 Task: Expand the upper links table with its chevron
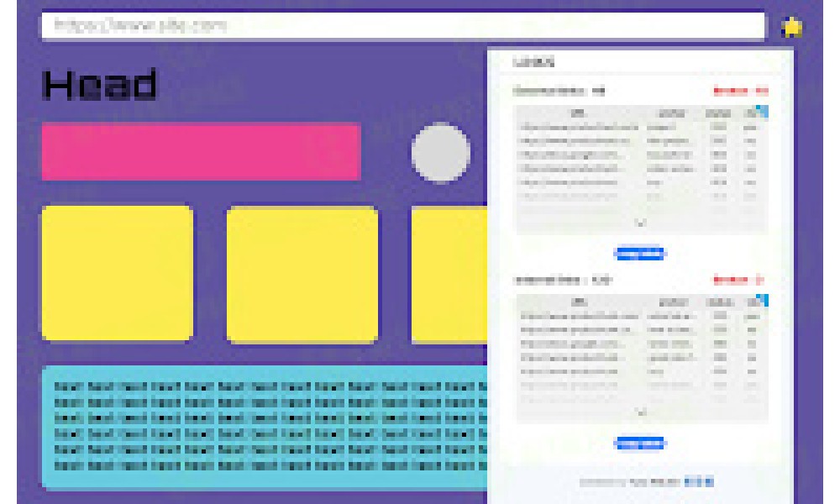pos(641,223)
